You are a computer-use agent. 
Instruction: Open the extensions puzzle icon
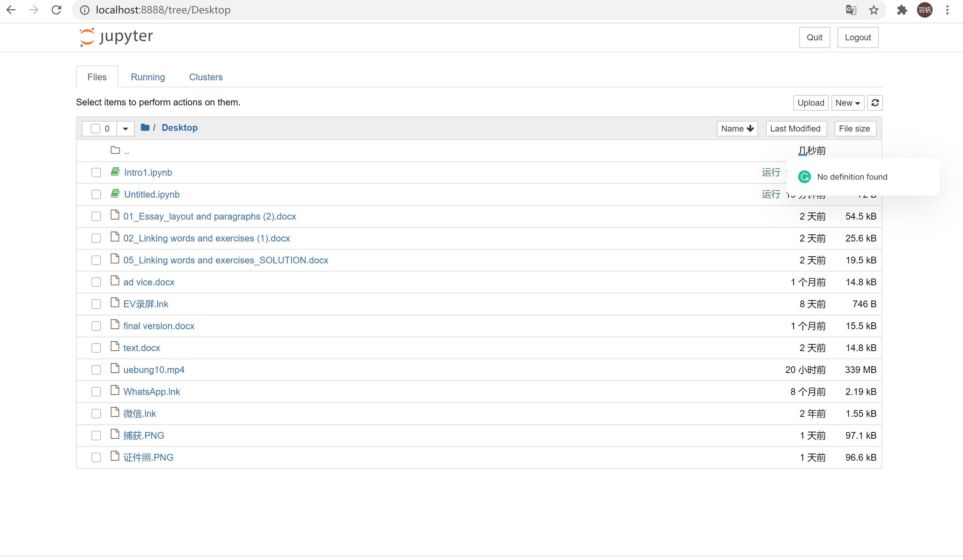click(x=902, y=10)
